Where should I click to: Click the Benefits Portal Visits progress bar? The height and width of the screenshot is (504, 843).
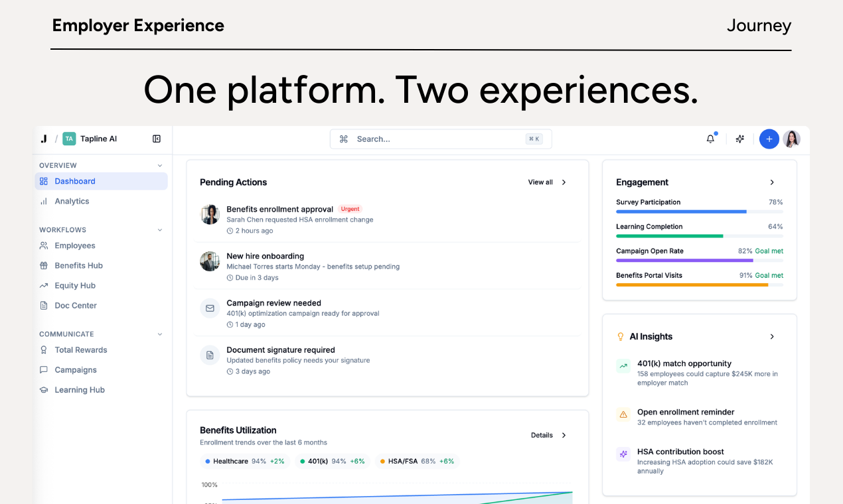pos(700,284)
